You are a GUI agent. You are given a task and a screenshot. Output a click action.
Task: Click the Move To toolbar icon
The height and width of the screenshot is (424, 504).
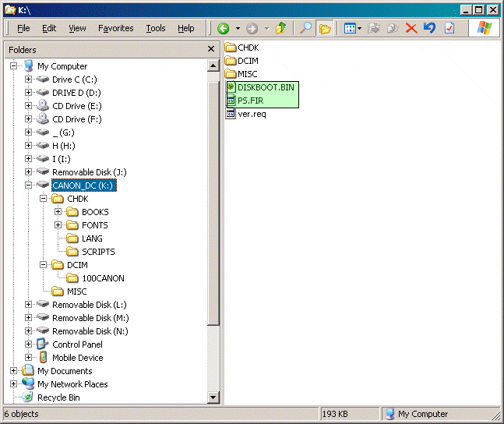click(x=373, y=28)
